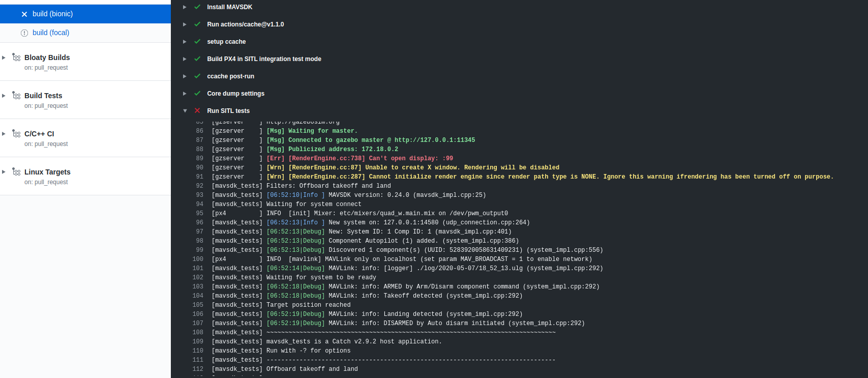
Task: Expand the Core dump settings step
Action: coord(185,94)
